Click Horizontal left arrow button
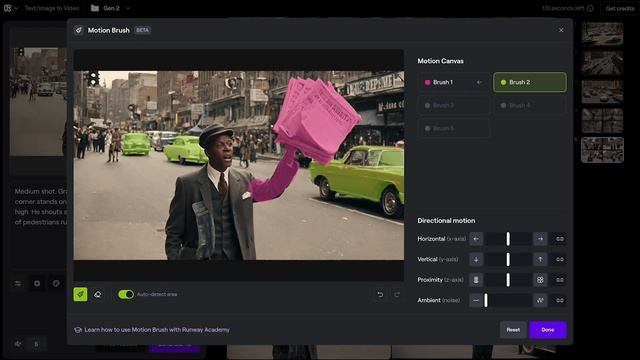The width and height of the screenshot is (640, 360). pos(476,239)
